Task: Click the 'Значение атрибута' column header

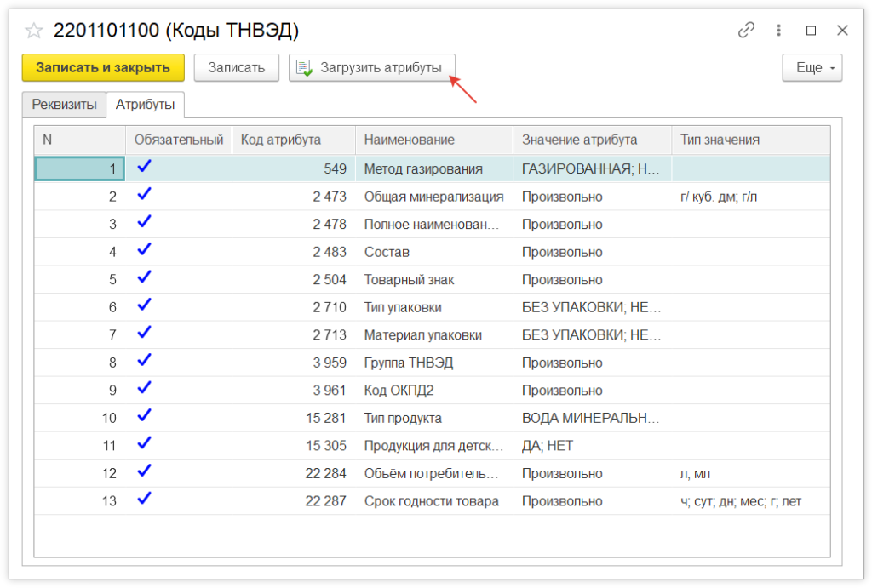Action: coord(592,140)
